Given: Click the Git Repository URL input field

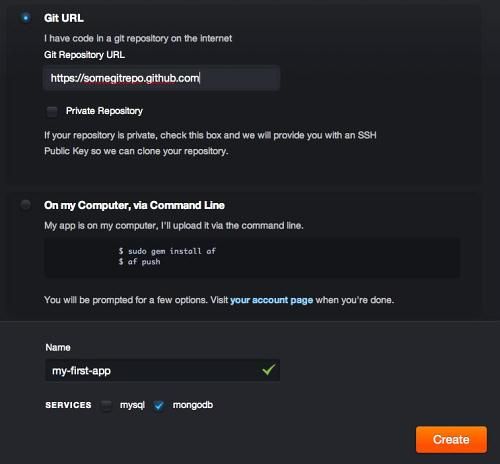Looking at the screenshot, I should (x=161, y=78).
